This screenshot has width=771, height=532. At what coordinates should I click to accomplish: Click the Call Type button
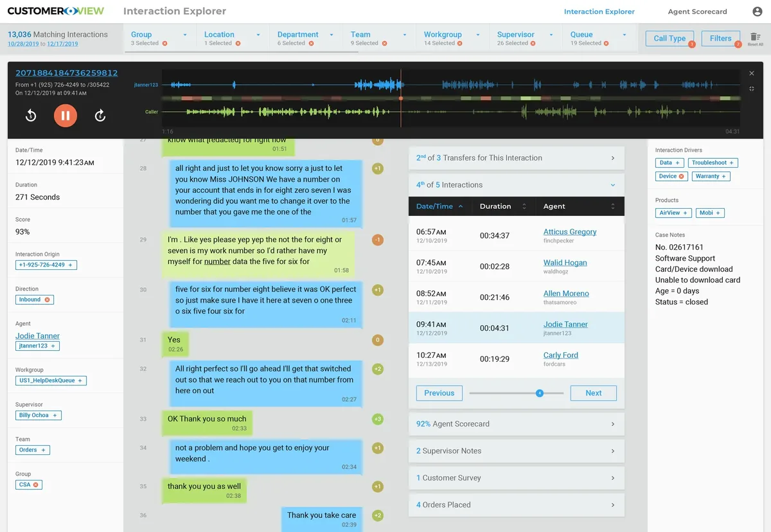669,39
